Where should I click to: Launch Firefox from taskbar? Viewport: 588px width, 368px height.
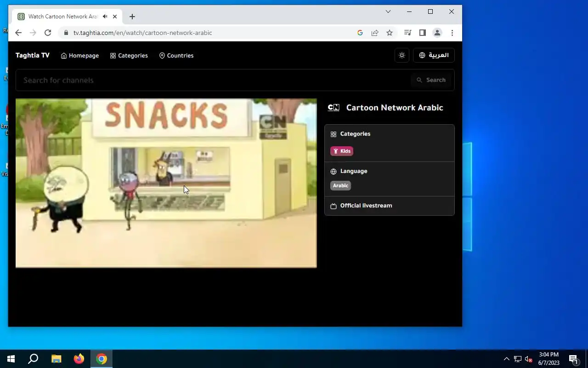79,359
